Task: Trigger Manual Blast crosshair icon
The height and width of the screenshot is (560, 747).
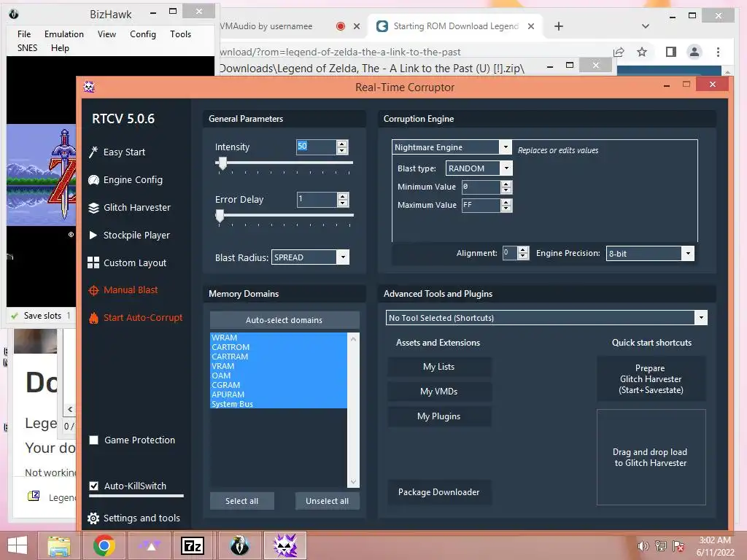Action: pyautogui.click(x=93, y=290)
